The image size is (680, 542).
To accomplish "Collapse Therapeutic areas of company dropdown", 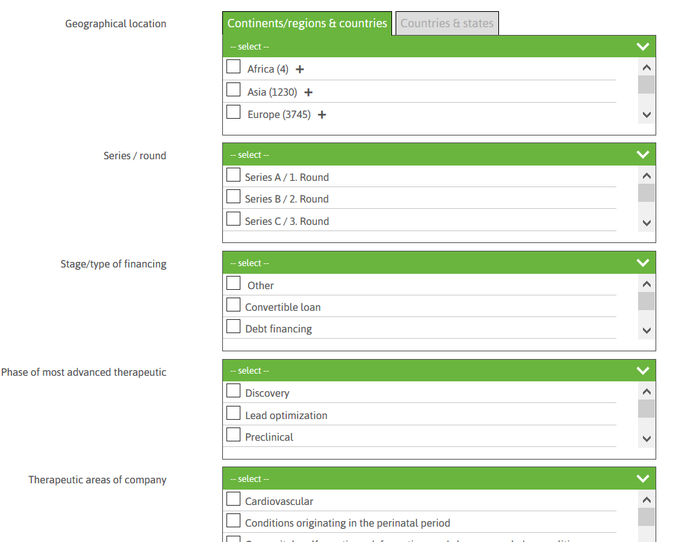I will click(x=439, y=479).
